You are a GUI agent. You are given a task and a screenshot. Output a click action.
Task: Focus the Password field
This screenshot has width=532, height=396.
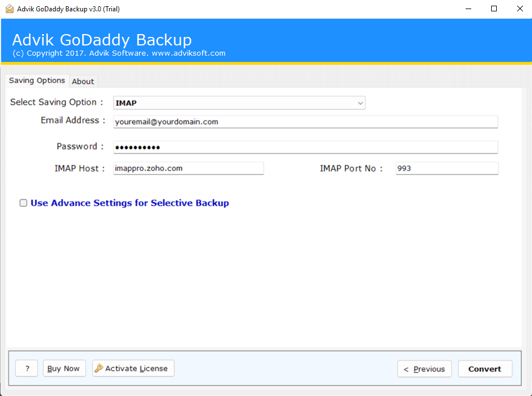click(305, 147)
